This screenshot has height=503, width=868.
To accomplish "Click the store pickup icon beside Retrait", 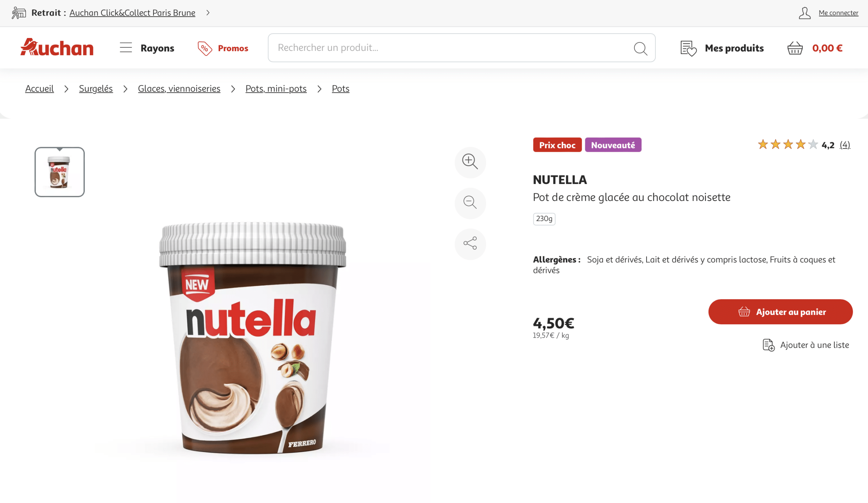I will click(x=19, y=13).
